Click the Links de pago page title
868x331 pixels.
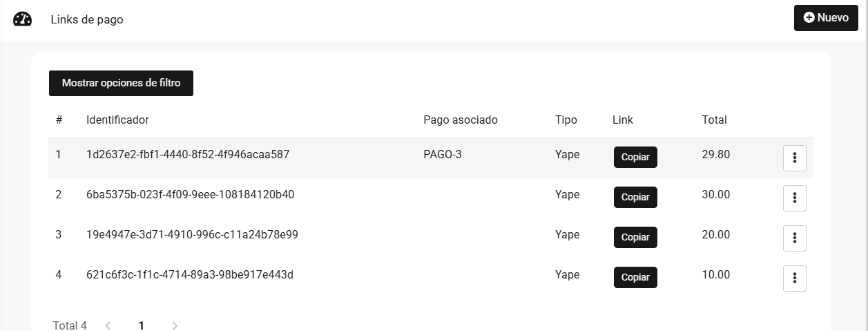click(x=87, y=19)
